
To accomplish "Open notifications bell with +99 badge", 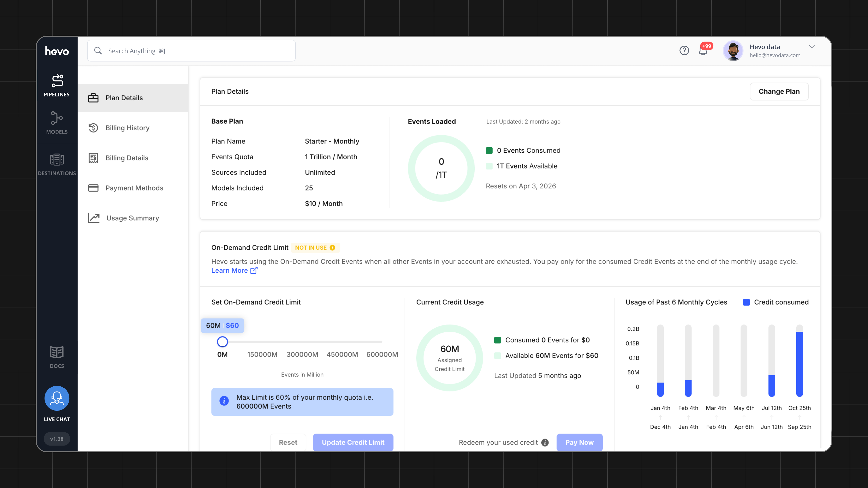I will pos(703,51).
